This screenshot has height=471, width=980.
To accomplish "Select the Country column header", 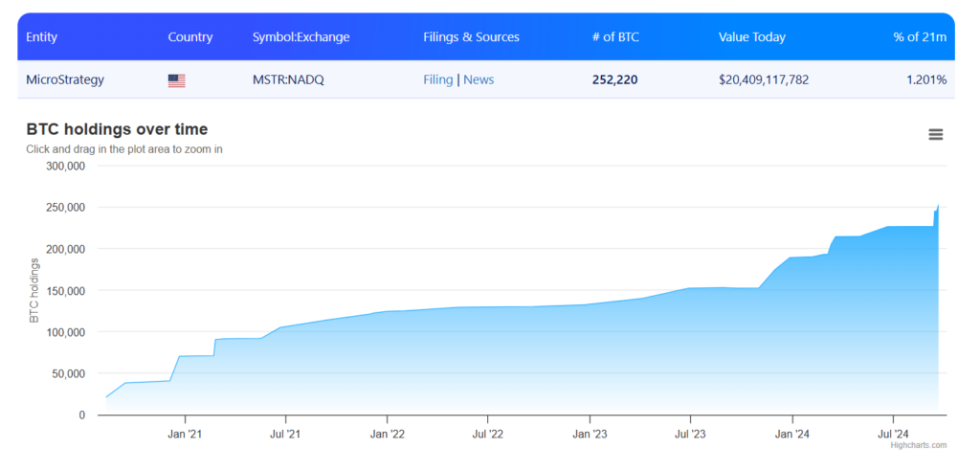I will point(190,37).
